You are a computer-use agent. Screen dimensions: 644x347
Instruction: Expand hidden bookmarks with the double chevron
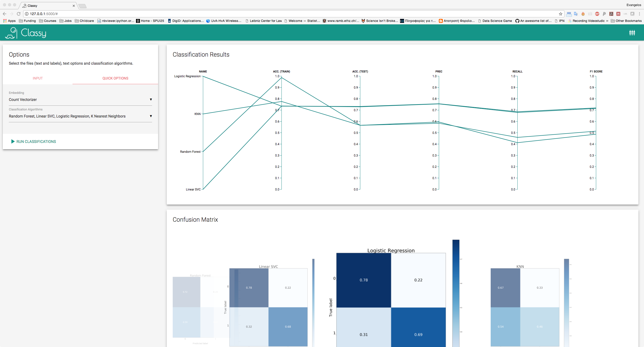coord(607,21)
